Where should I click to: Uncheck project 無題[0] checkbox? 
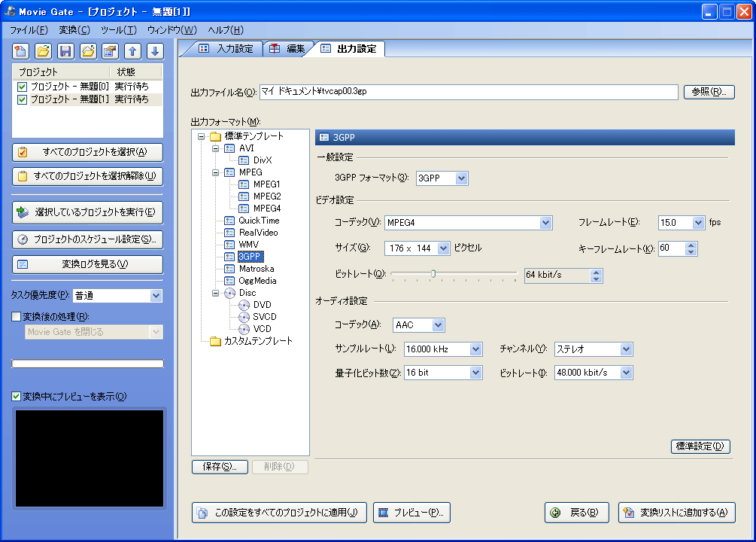(22, 87)
